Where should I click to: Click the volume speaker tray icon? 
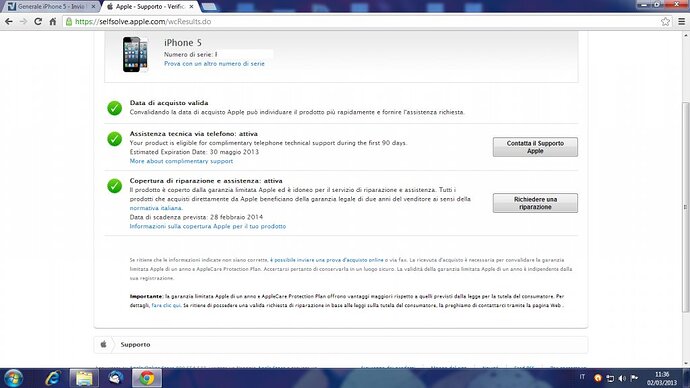point(622,378)
